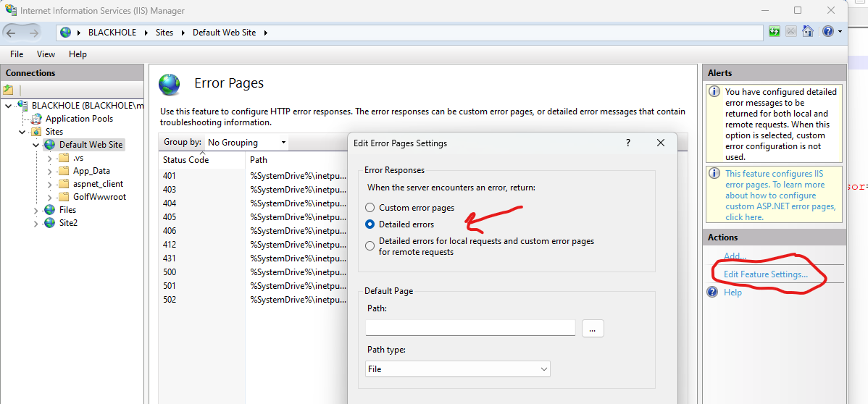Select Custom error pages radio button
The height and width of the screenshot is (404, 868).
coord(370,208)
